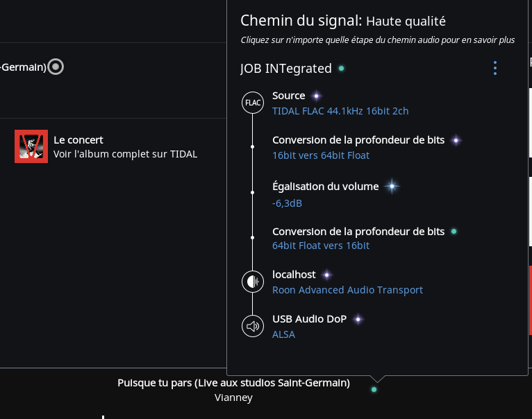
Task: Open the TIDAL FLAC 44.1kHz 16bit 2ch details
Action: (340, 111)
